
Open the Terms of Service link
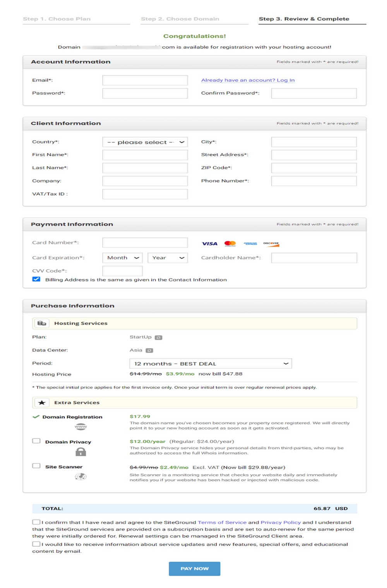click(x=222, y=523)
